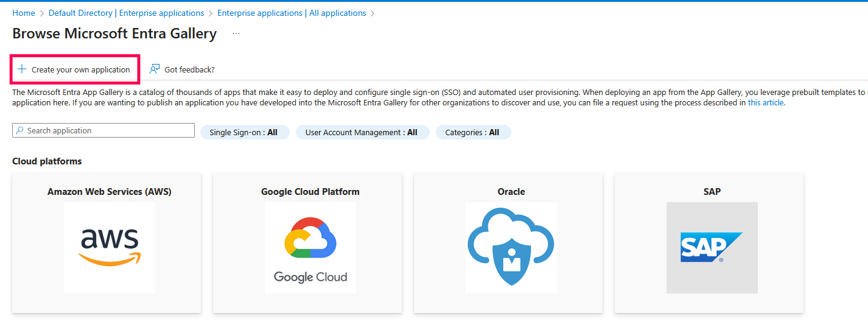
Task: Click the Cloud platforms section heading
Action: click(47, 161)
